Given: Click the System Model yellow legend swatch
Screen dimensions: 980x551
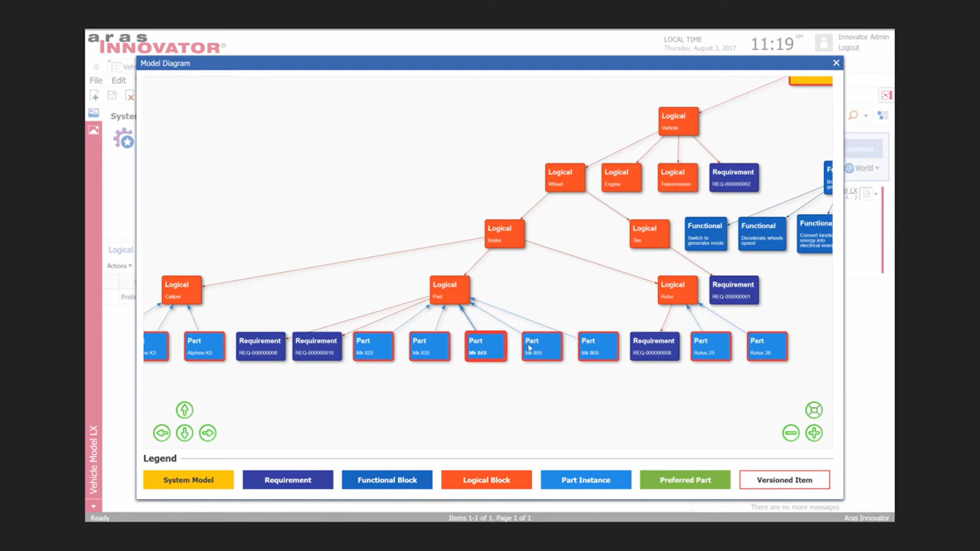Looking at the screenshot, I should pos(189,480).
